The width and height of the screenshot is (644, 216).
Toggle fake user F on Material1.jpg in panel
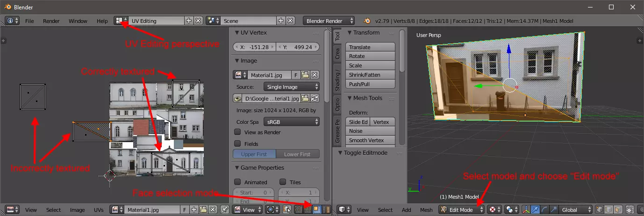point(296,75)
